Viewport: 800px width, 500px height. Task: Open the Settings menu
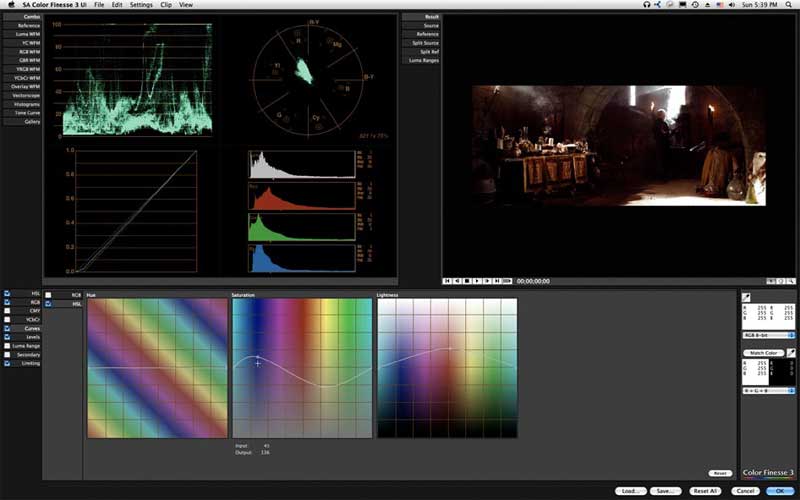[141, 5]
